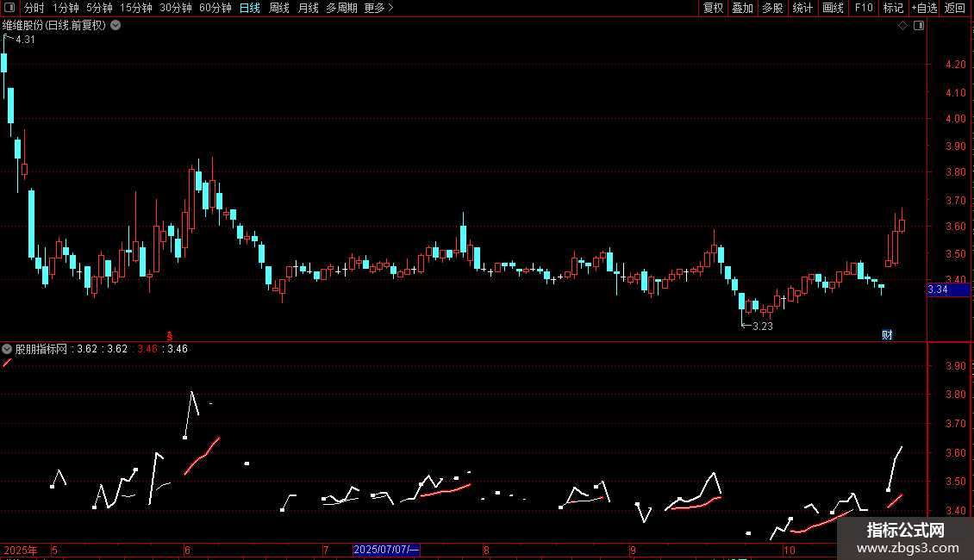Click the 标记 mark button

pos(893,8)
